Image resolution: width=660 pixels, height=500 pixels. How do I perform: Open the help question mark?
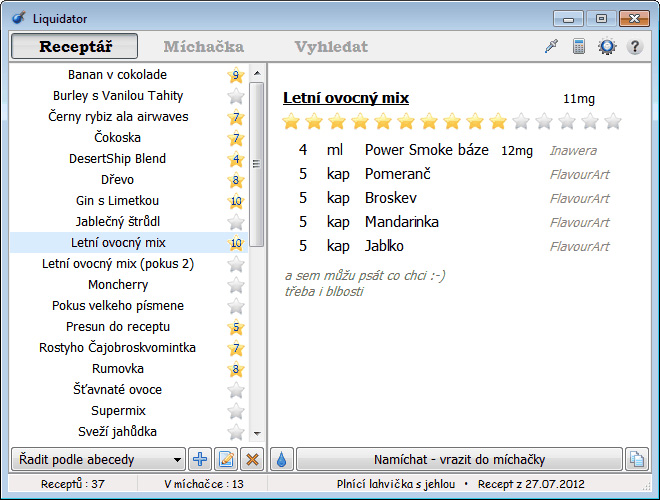(x=635, y=46)
